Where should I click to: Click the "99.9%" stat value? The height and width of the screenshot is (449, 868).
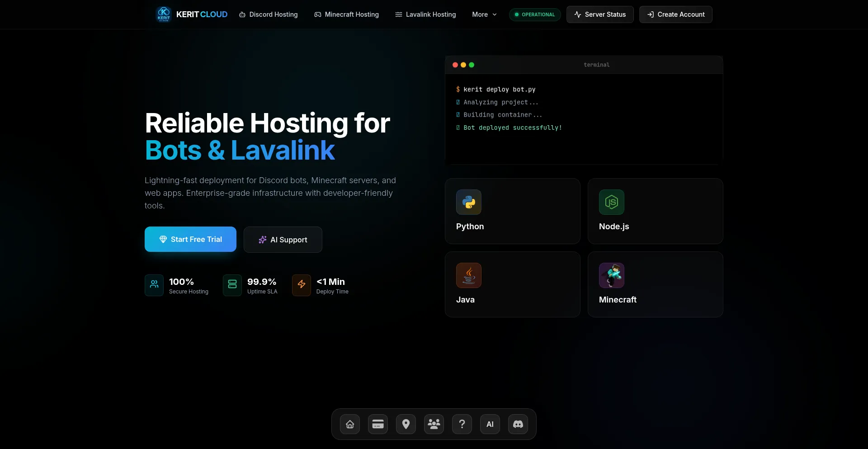(x=262, y=282)
